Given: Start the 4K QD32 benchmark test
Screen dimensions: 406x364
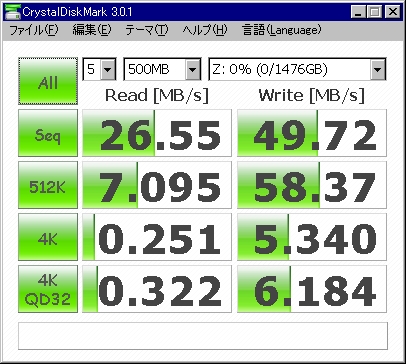Looking at the screenshot, I should click(x=48, y=289).
